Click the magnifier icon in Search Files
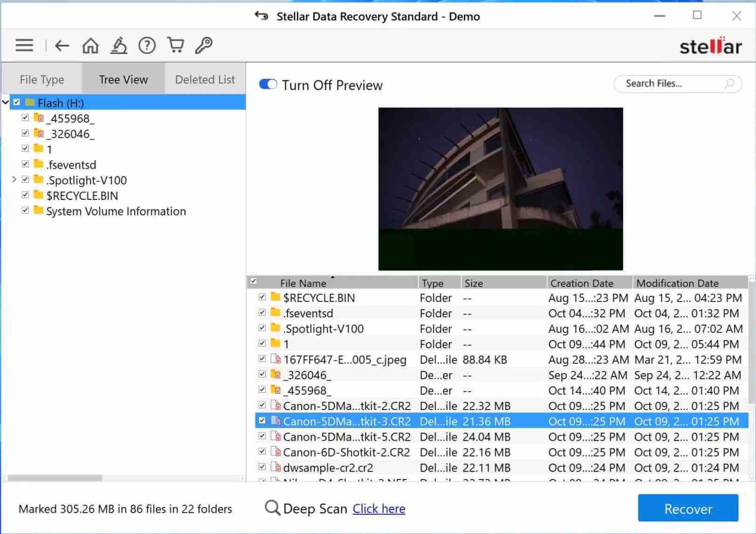The height and width of the screenshot is (534, 756). (x=730, y=83)
